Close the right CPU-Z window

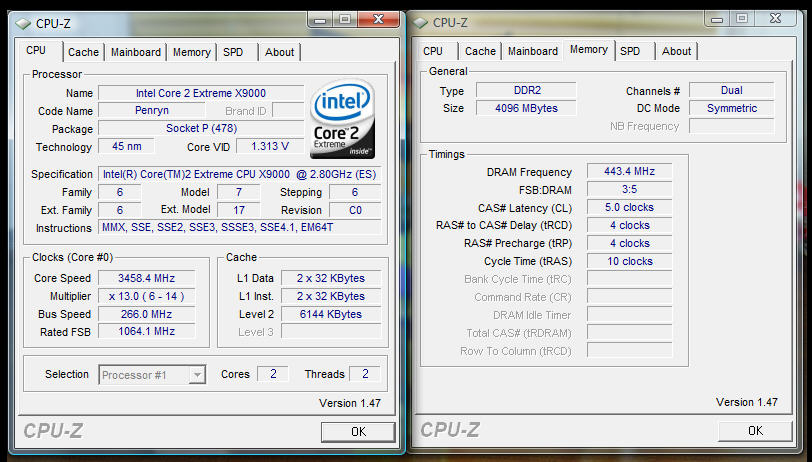pos(775,19)
